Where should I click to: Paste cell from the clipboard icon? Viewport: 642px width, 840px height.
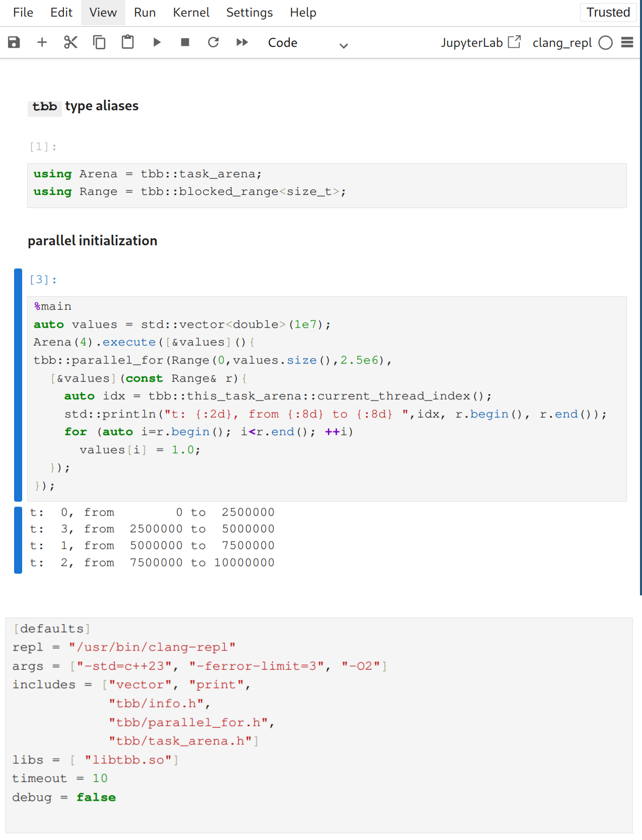point(127,42)
